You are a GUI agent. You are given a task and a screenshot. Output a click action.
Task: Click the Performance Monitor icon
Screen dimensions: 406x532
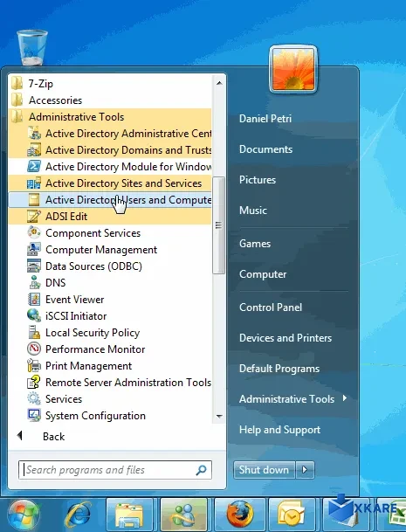(34, 349)
